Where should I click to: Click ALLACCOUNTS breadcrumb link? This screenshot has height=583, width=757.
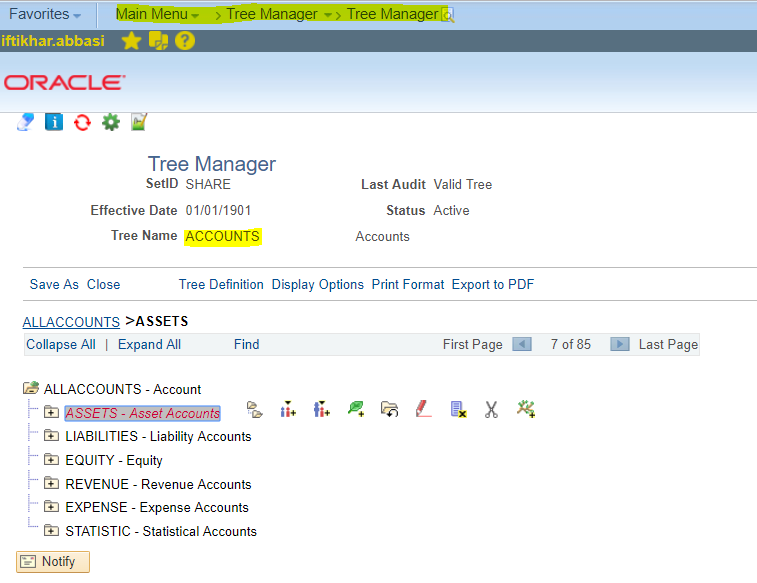tap(71, 322)
